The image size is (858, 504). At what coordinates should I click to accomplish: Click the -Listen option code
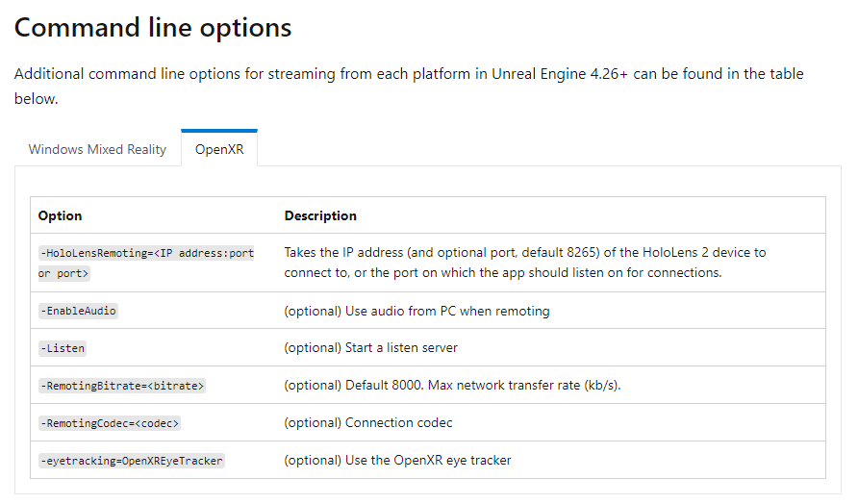[x=63, y=348]
